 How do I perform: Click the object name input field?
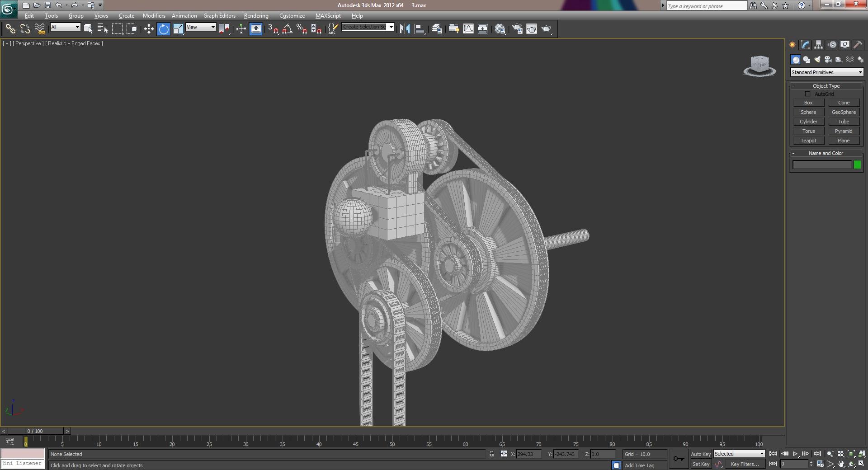(x=822, y=165)
